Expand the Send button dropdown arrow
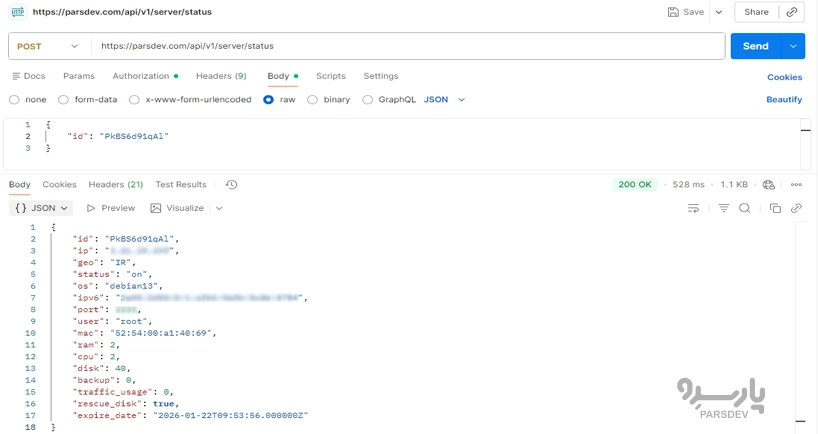The height and width of the screenshot is (434, 818). 794,46
